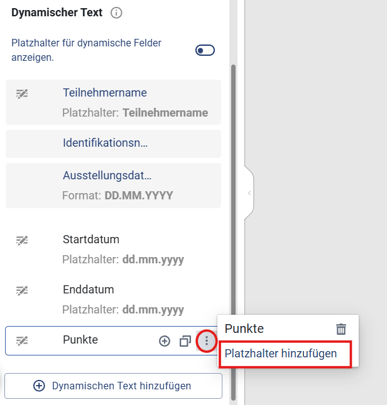Image resolution: width=387 pixels, height=405 pixels.
Task: Click the hidden-text icon next to Teilnehmername
Action: point(22,94)
